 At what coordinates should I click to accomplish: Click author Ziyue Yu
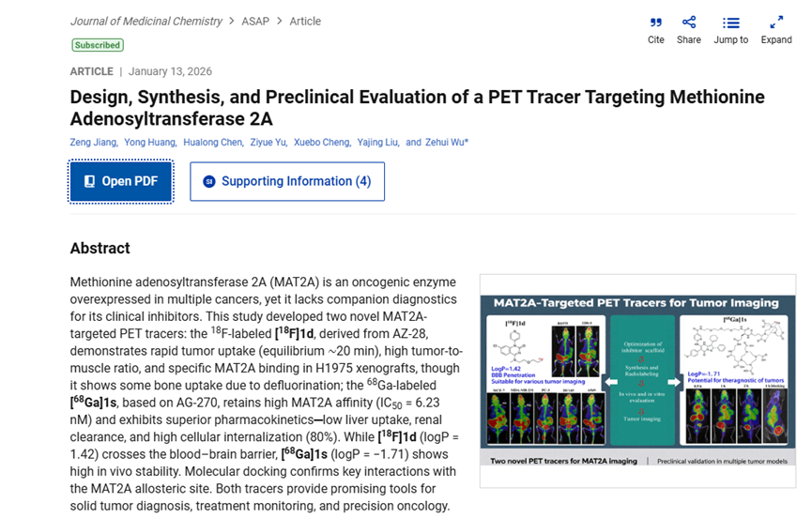pos(268,143)
